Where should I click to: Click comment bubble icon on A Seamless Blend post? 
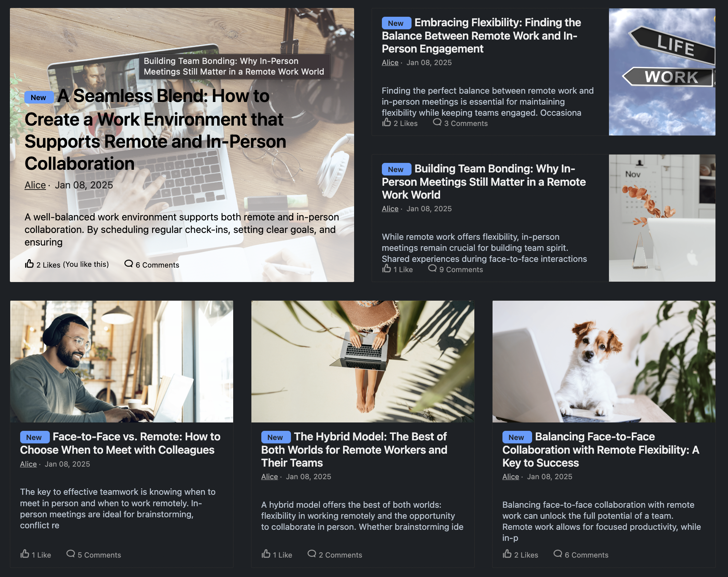(x=129, y=263)
